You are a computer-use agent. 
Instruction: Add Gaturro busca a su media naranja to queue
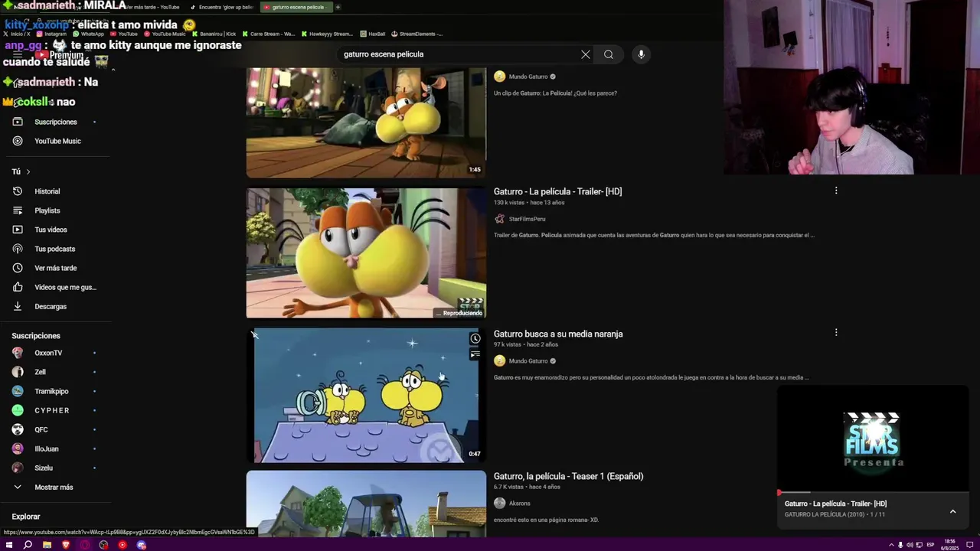(475, 354)
